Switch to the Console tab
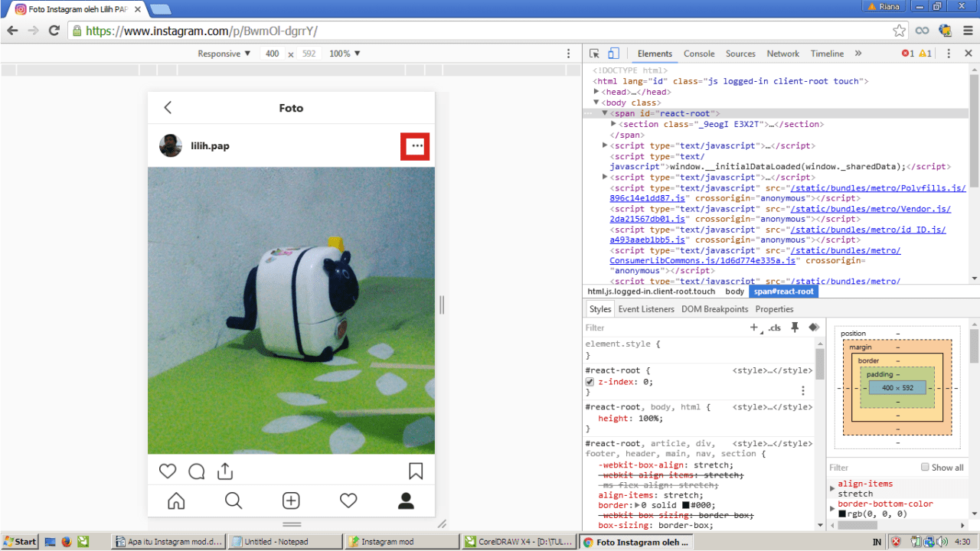 coord(699,54)
